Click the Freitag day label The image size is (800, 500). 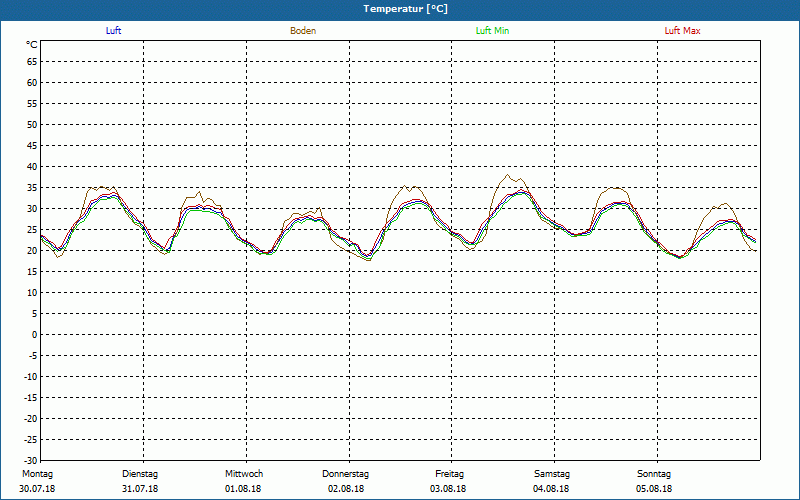pyautogui.click(x=449, y=474)
